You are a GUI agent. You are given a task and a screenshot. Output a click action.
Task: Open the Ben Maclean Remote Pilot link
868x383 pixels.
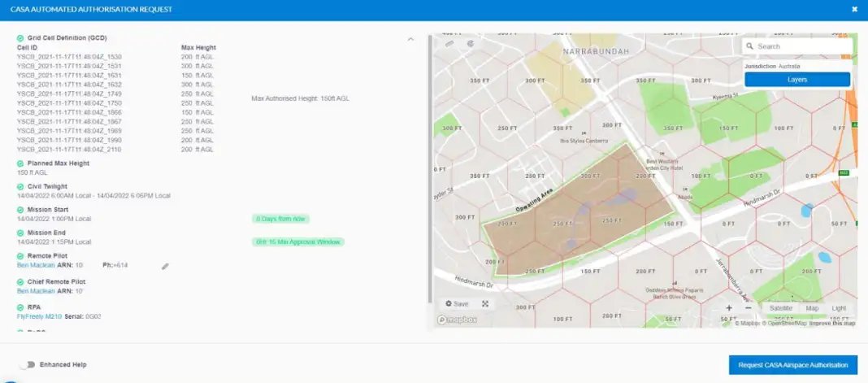(36, 266)
